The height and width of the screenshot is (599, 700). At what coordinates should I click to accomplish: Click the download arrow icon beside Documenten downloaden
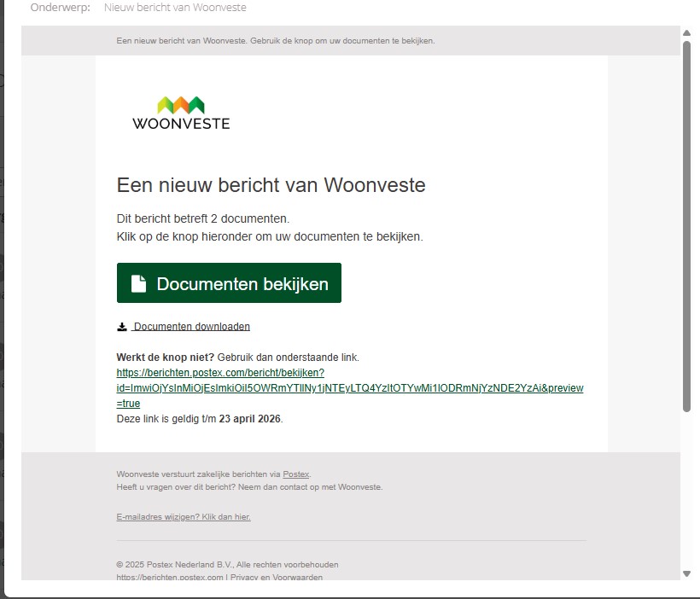(122, 327)
